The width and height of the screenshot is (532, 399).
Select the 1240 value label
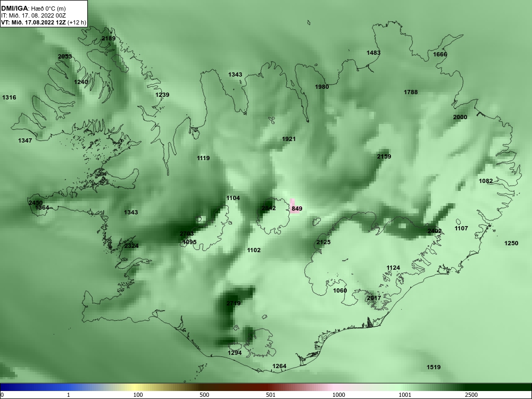tap(81, 82)
